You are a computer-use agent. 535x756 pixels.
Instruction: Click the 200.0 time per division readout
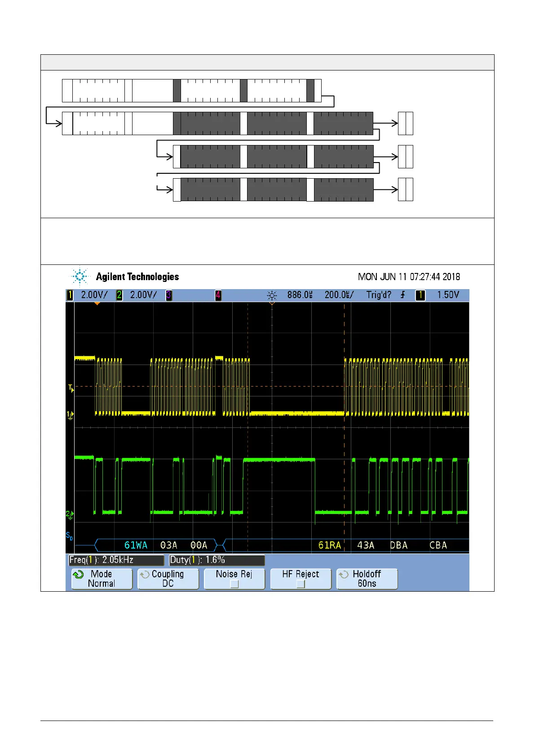tap(339, 295)
